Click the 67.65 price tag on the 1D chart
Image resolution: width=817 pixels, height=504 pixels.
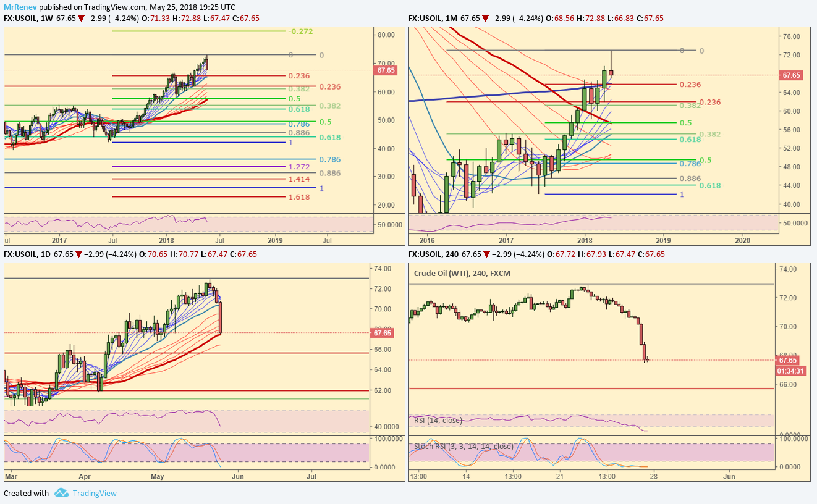(383, 333)
